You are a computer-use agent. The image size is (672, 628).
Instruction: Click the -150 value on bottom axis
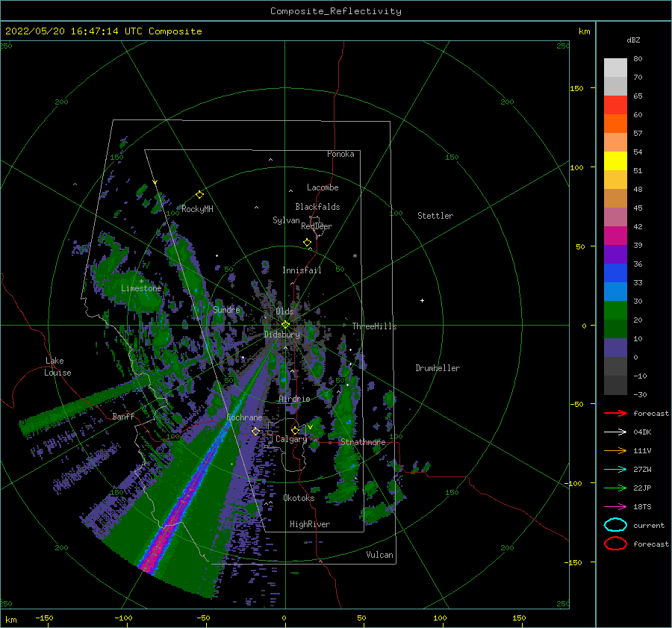coord(44,618)
